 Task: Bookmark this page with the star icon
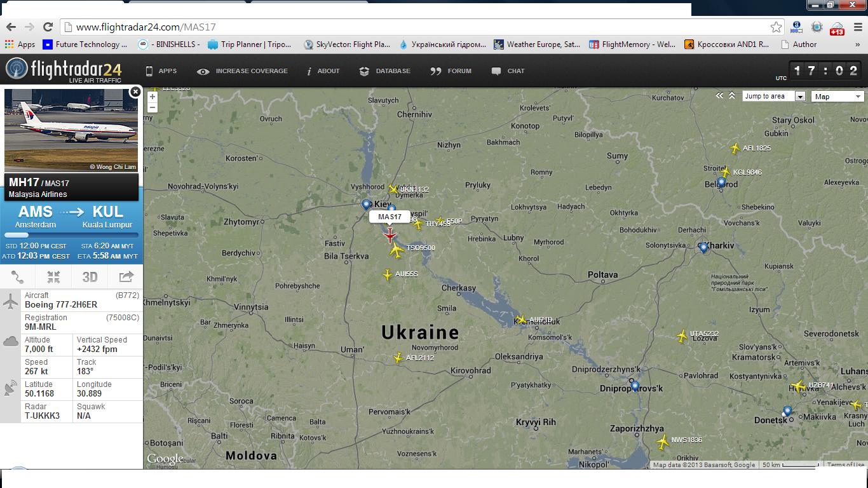coord(776,27)
